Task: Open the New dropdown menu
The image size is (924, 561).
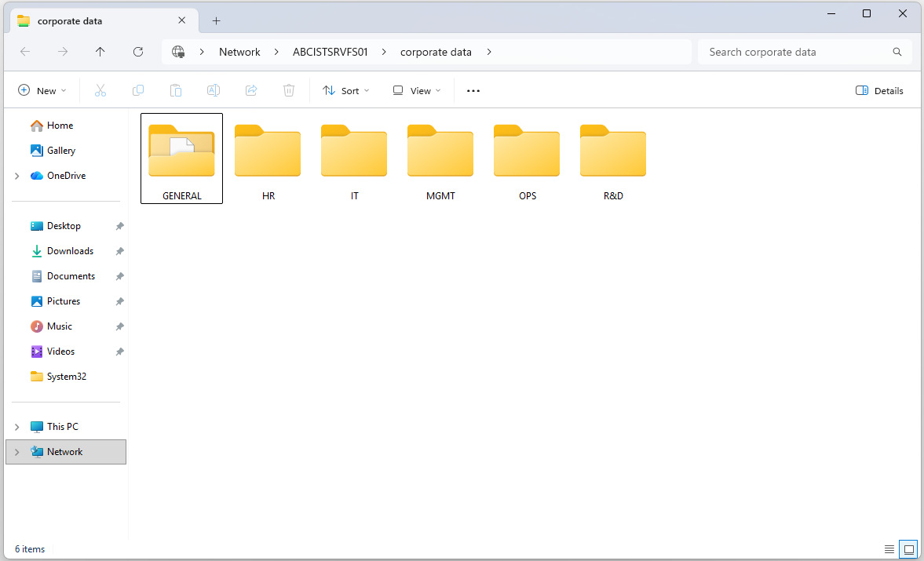Action: (42, 91)
